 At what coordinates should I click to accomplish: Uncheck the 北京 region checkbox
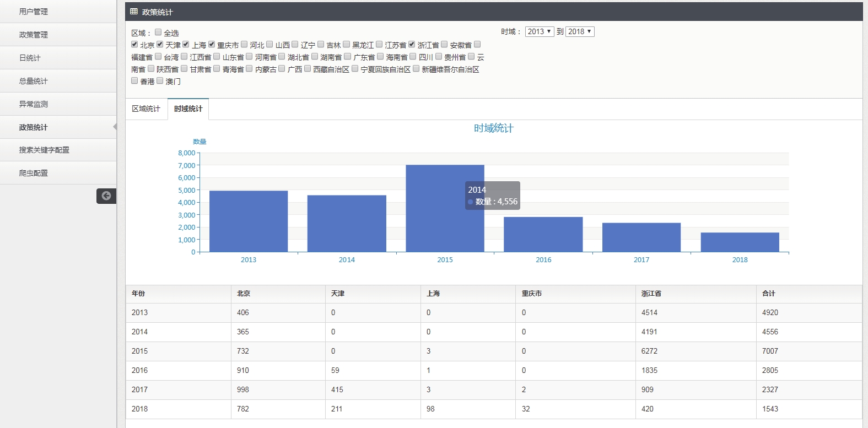(x=134, y=44)
